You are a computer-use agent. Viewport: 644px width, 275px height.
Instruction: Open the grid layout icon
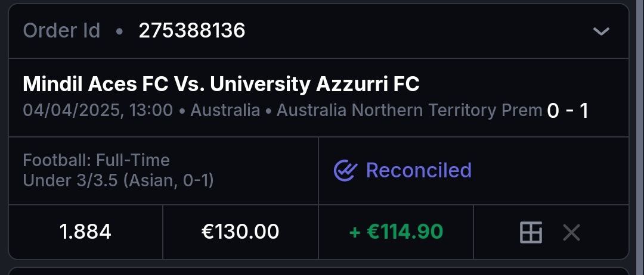click(x=531, y=232)
